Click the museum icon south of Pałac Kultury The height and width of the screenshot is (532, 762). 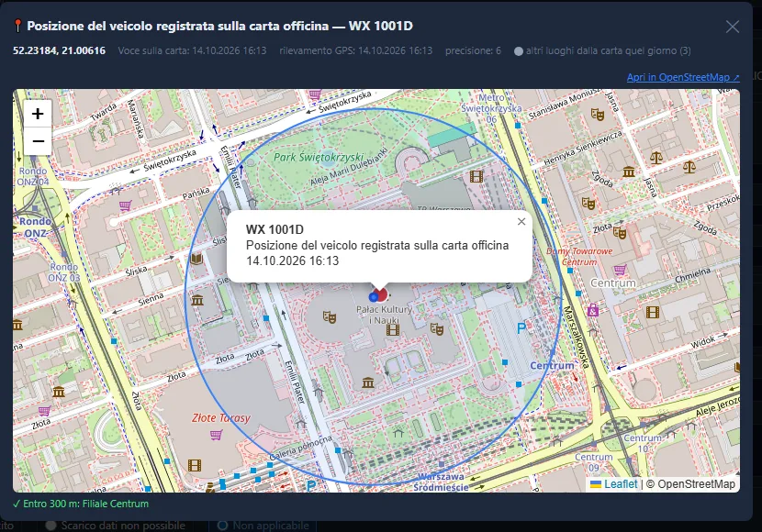[x=368, y=383]
